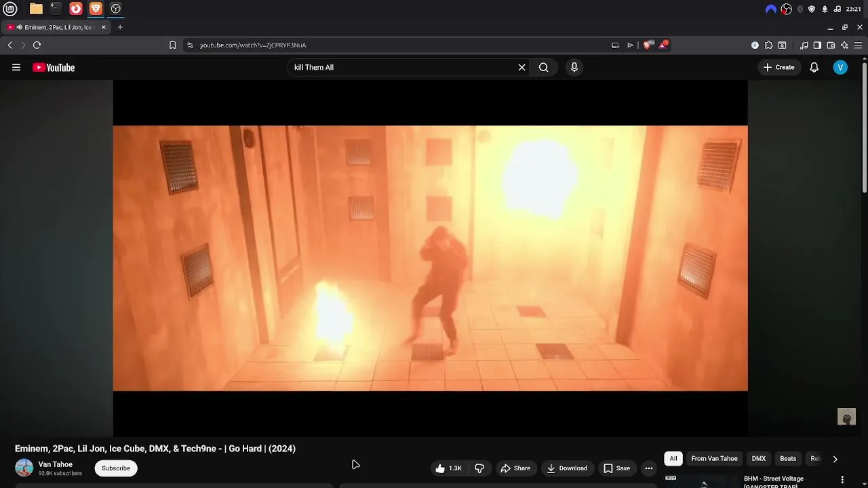The height and width of the screenshot is (488, 868).
Task: Like the video (1.3K thumbs up)
Action: tap(448, 468)
